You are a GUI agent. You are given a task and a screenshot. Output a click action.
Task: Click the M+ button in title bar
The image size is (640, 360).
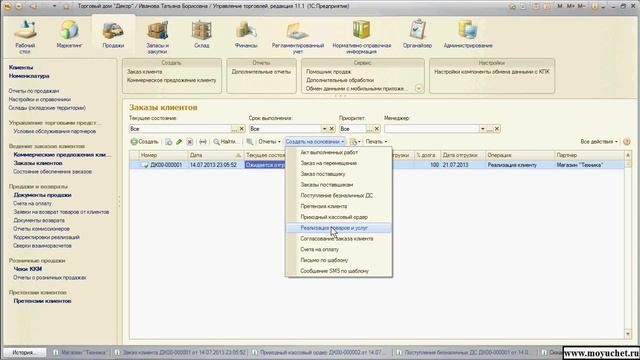570,6
